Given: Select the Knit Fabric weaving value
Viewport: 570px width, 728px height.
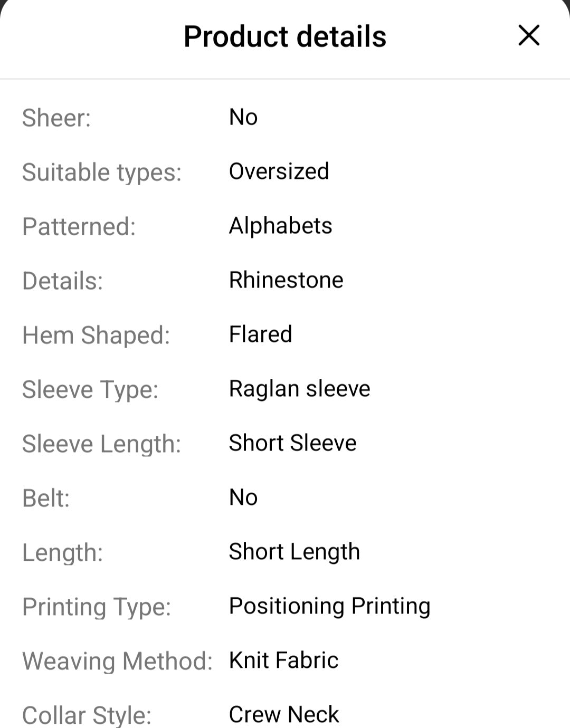Looking at the screenshot, I should [x=283, y=660].
